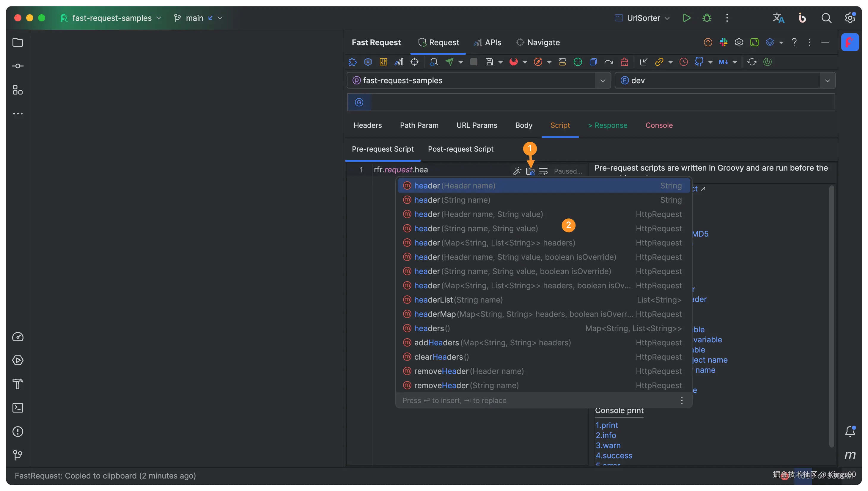Click the green power icon in the toolbar
The image size is (868, 491).
768,62
